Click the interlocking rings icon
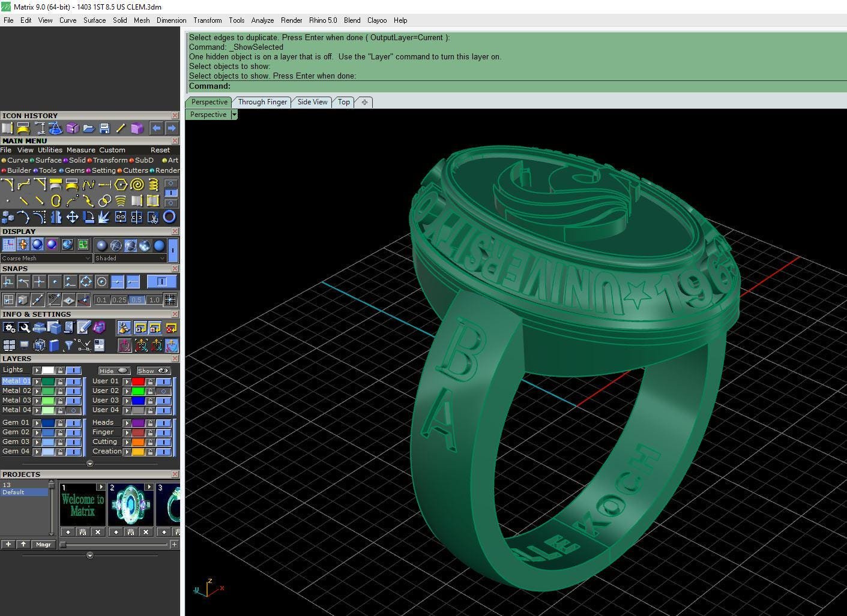The image size is (847, 616). coord(104,201)
